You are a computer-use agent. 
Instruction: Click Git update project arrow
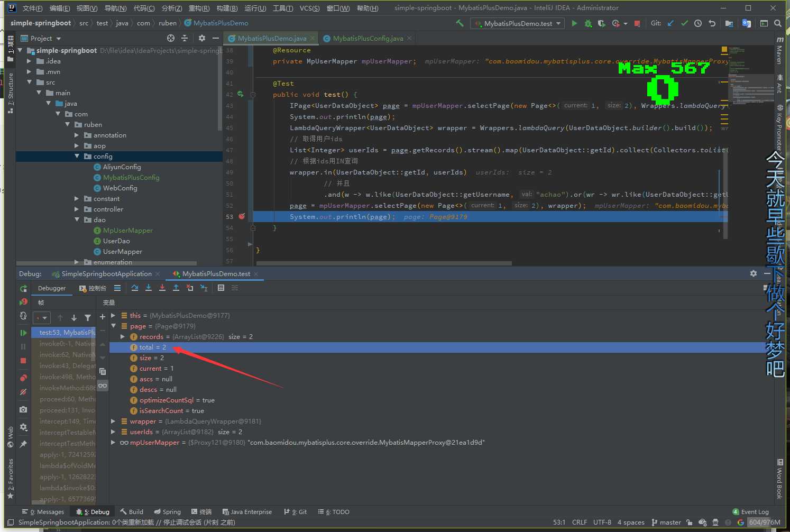tap(670, 23)
